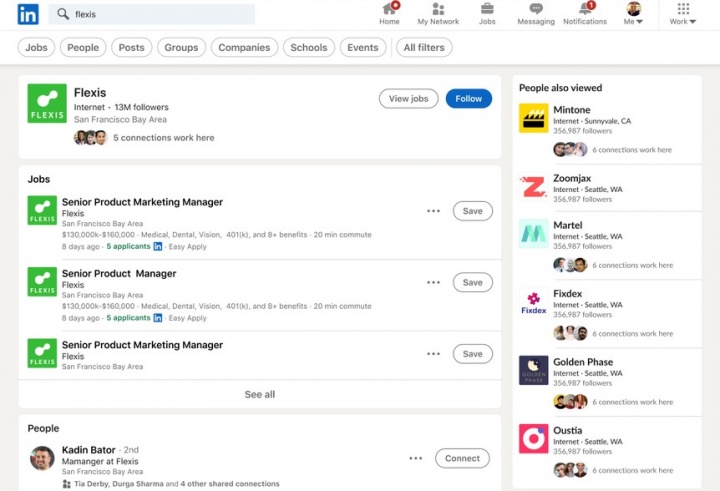Open the Flexis company name link
720x491 pixels.
coord(90,93)
